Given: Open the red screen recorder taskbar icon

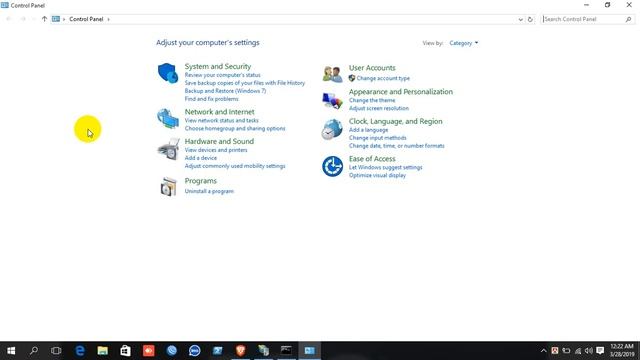Looking at the screenshot, I should point(149,351).
